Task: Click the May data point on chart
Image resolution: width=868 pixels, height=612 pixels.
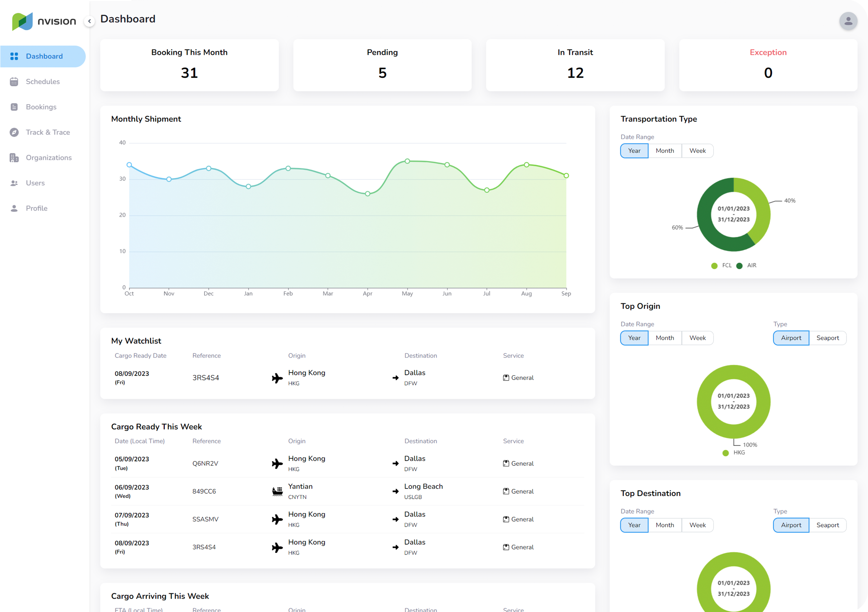Action: click(407, 161)
